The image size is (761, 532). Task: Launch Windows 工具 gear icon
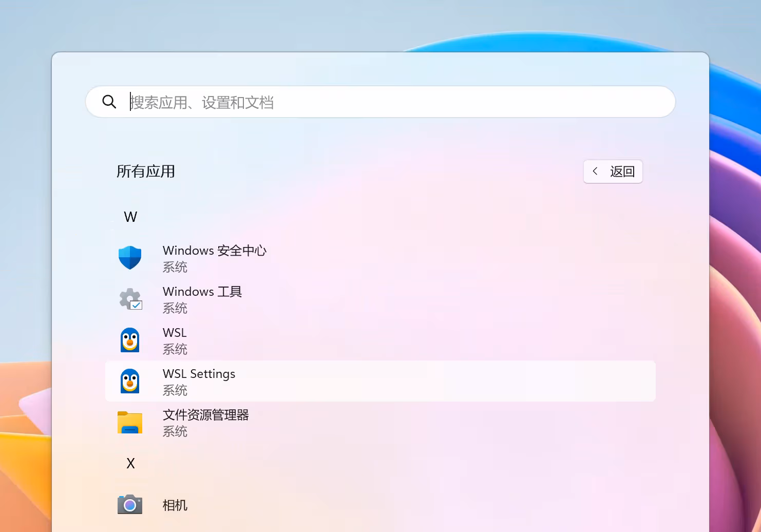point(130,299)
